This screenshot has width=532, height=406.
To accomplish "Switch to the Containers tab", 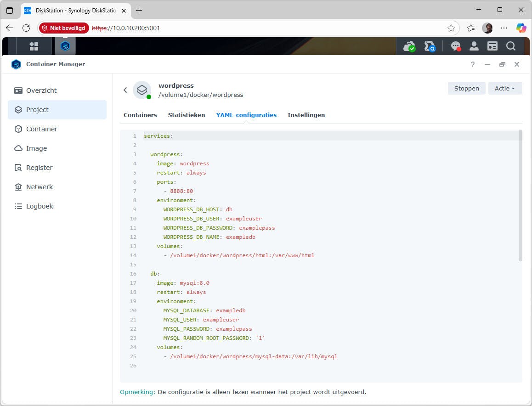I will [x=140, y=115].
